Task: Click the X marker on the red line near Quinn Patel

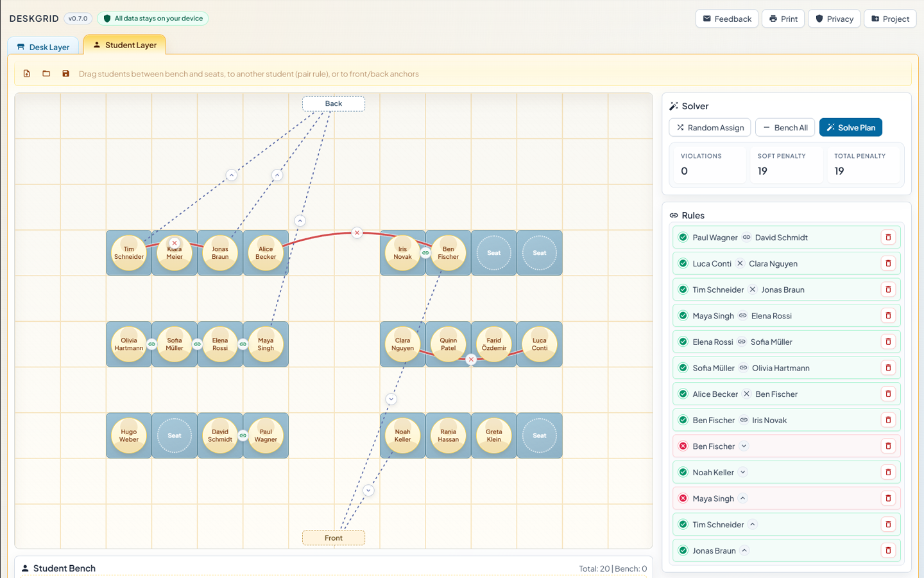Action: (x=471, y=360)
